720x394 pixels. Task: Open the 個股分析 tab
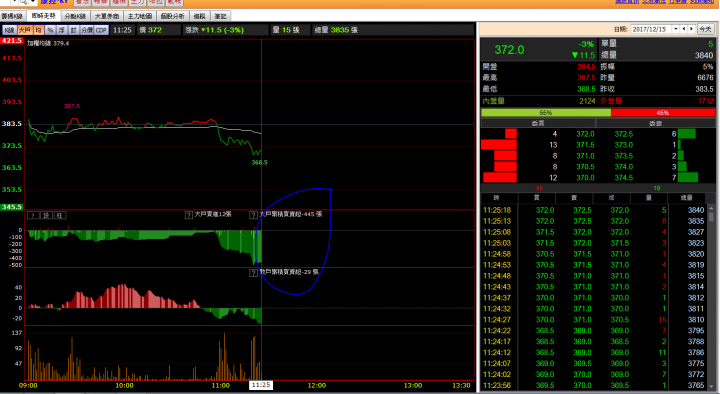(x=173, y=16)
